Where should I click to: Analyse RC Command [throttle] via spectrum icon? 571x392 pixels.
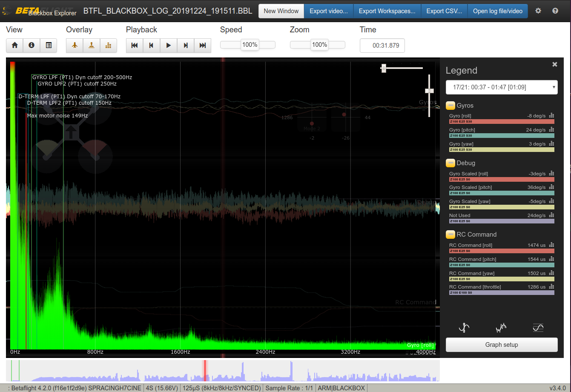tap(552, 286)
